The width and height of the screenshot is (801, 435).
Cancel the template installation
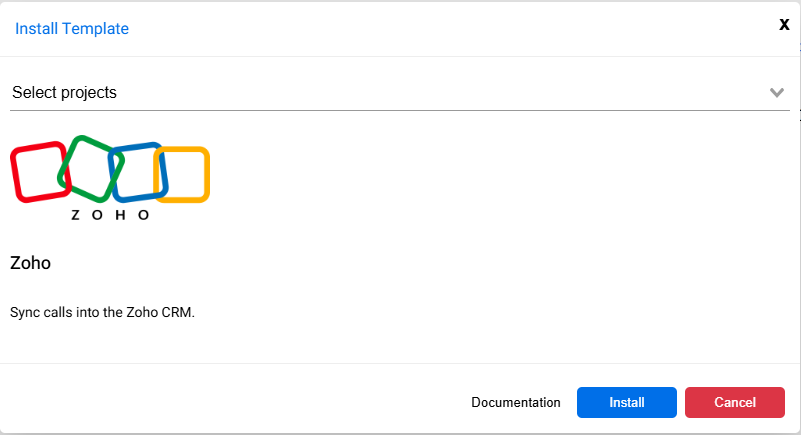pyautogui.click(x=735, y=402)
